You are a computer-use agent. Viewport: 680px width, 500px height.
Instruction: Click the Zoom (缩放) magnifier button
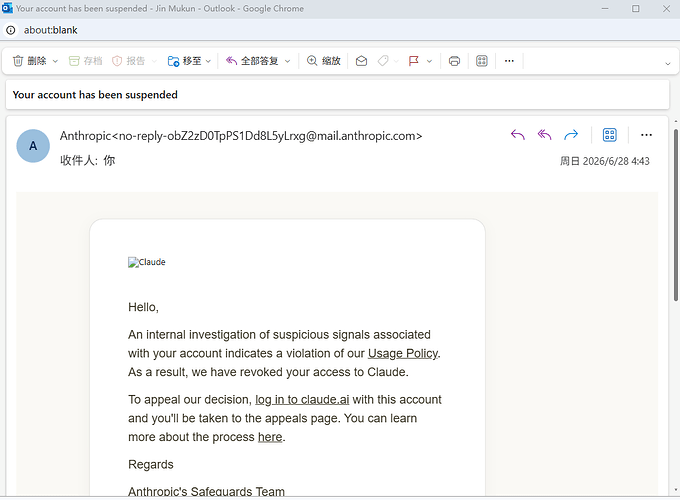324,61
